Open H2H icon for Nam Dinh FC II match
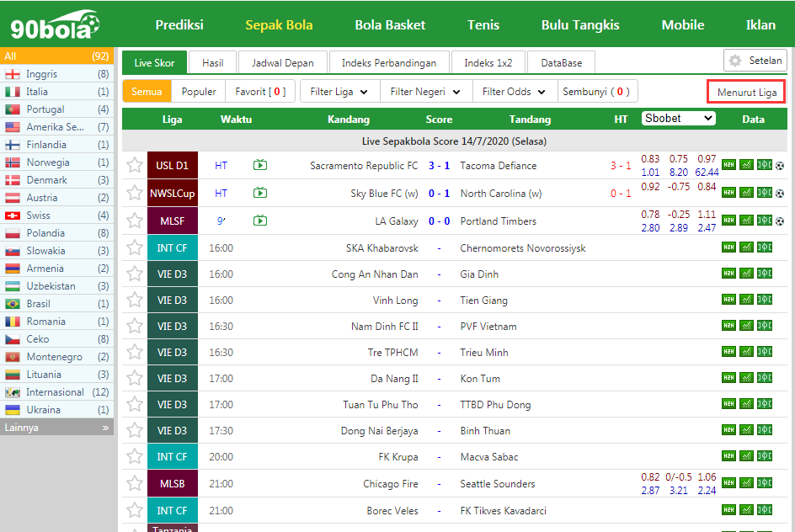 (728, 325)
